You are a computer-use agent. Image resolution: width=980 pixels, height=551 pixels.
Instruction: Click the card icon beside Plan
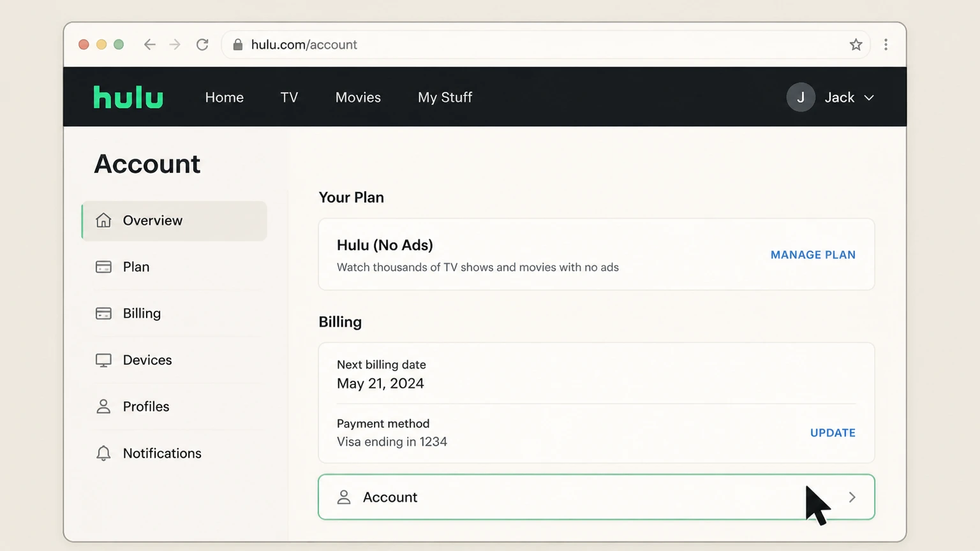pos(103,267)
